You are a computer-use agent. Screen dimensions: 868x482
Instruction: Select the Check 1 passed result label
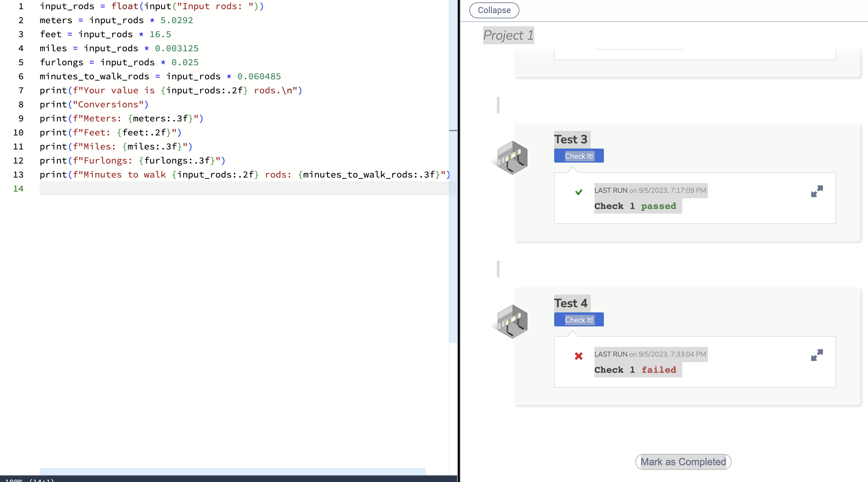[x=637, y=206]
